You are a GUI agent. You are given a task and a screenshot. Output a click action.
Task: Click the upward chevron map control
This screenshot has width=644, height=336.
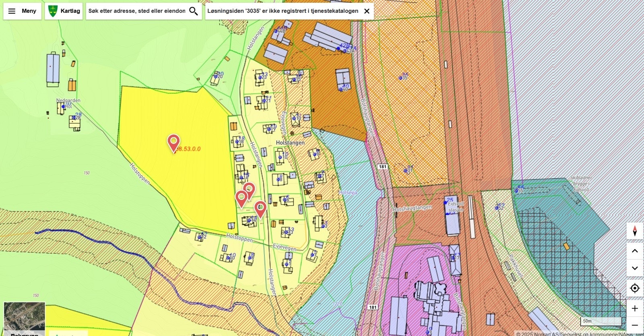tap(635, 251)
